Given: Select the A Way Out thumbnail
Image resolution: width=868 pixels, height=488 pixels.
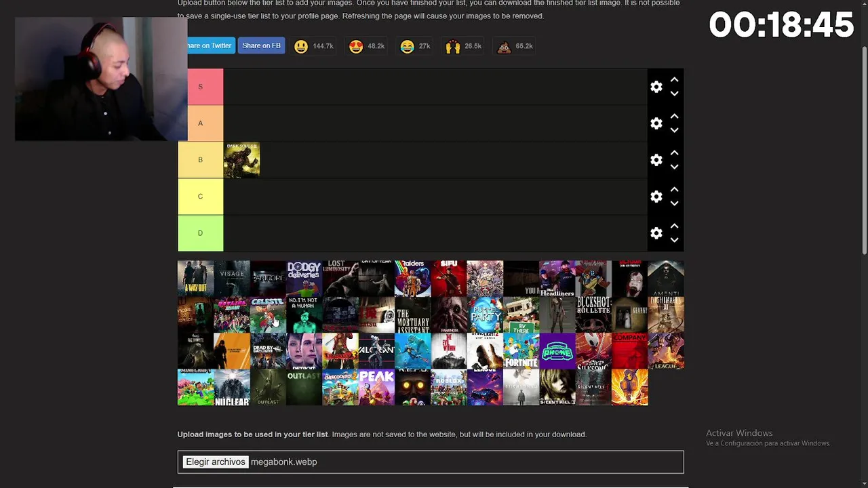Looking at the screenshot, I should pyautogui.click(x=195, y=279).
